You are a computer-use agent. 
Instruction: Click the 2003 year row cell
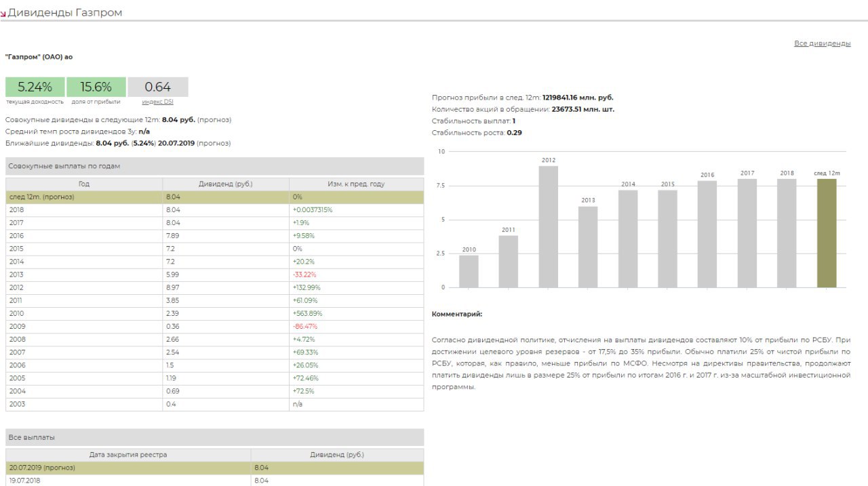pyautogui.click(x=84, y=404)
